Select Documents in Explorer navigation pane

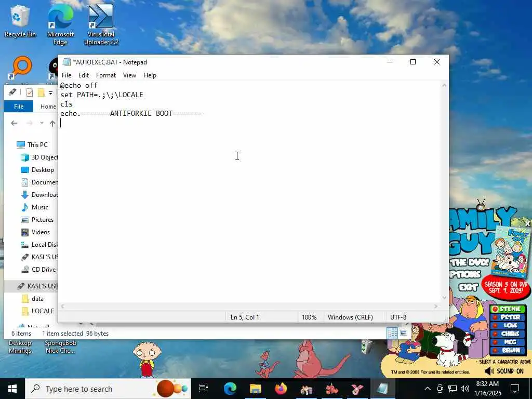click(x=41, y=182)
